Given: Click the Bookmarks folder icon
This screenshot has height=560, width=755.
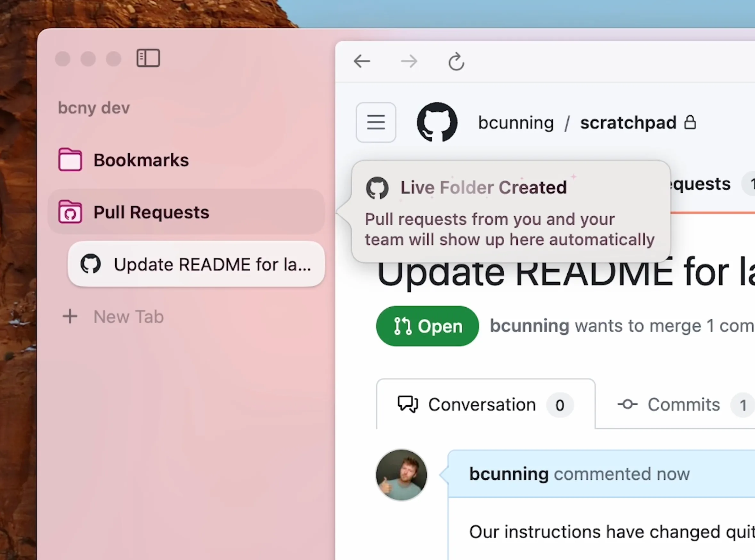Looking at the screenshot, I should 70,160.
